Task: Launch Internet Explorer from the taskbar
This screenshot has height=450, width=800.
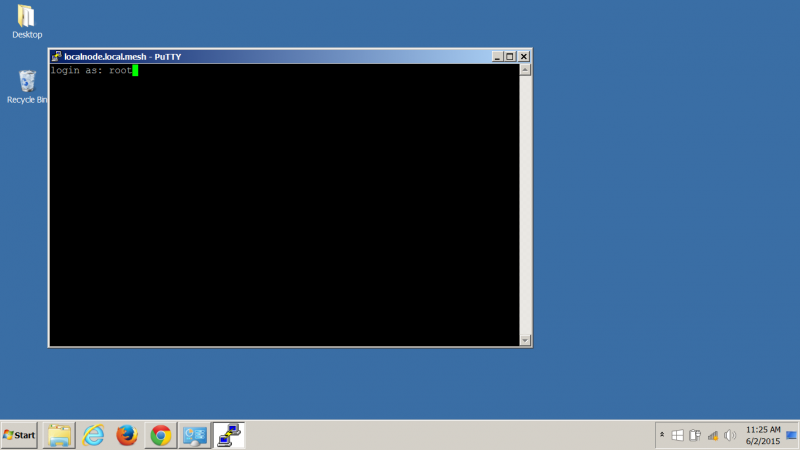Action: pyautogui.click(x=93, y=435)
